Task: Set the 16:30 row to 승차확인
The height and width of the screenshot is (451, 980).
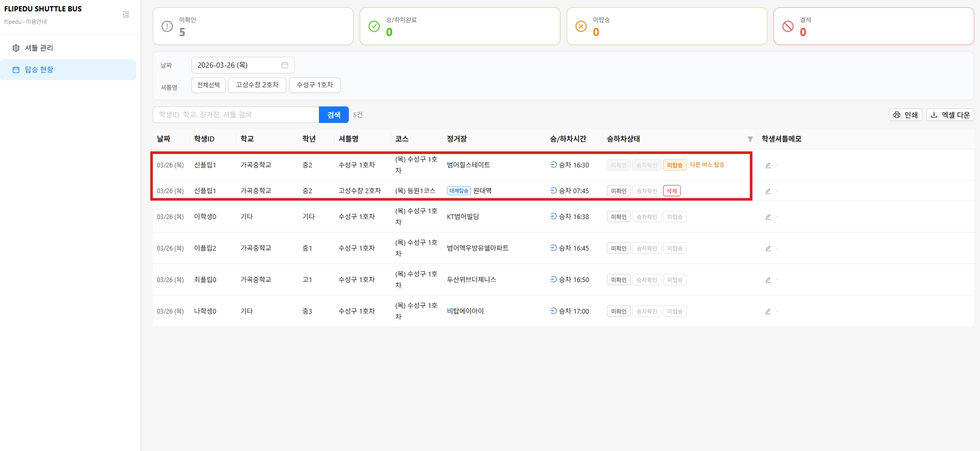Action: (x=647, y=165)
